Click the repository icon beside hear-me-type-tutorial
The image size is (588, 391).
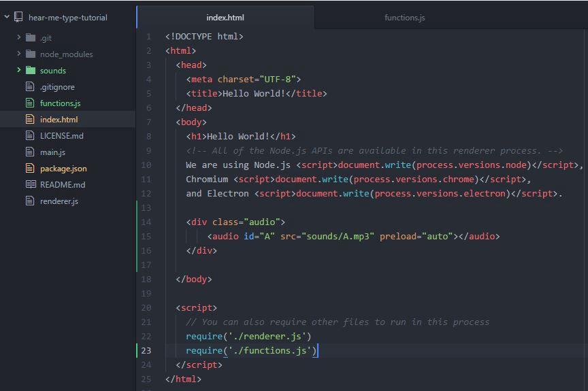pyautogui.click(x=18, y=17)
